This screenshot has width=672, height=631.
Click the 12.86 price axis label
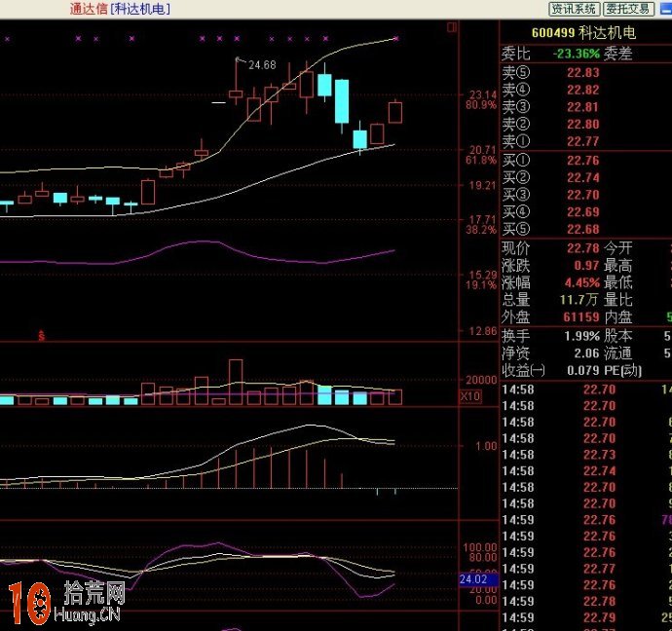click(x=482, y=331)
